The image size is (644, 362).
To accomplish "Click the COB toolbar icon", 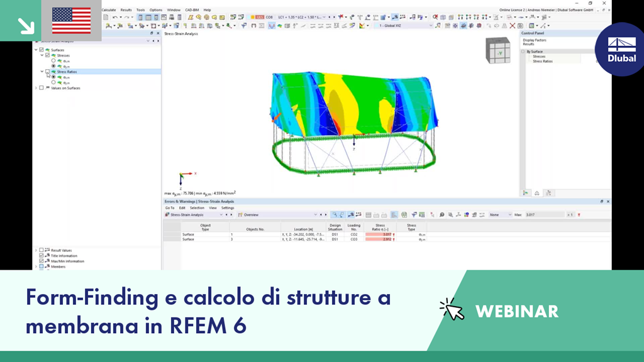I will point(269,17).
